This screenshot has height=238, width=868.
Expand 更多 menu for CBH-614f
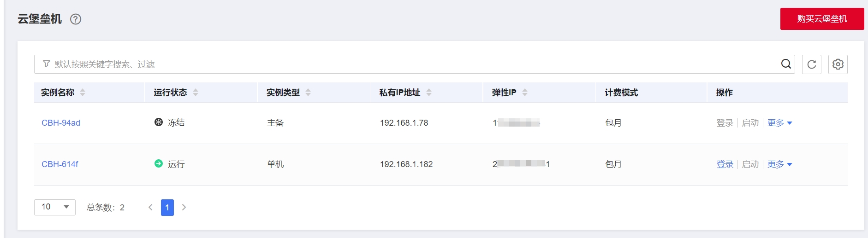[779, 164]
